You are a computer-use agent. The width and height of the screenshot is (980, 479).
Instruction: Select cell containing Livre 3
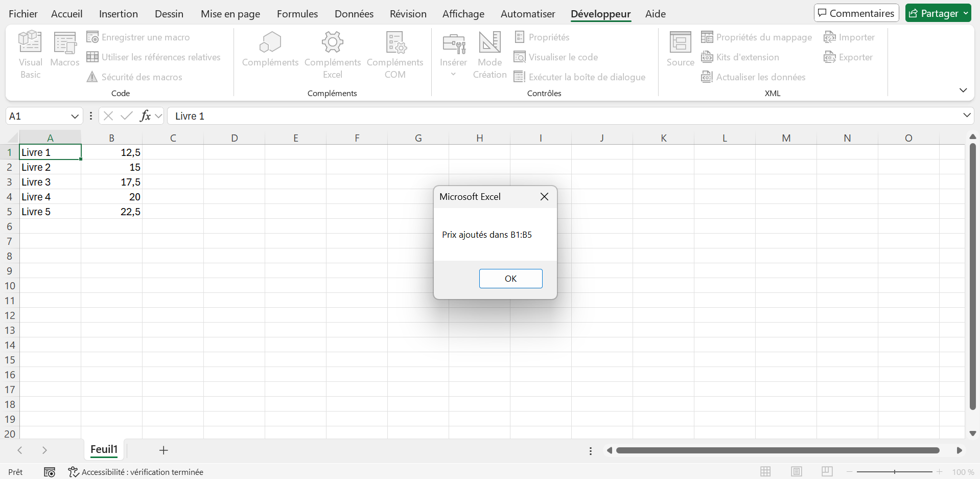(50, 182)
